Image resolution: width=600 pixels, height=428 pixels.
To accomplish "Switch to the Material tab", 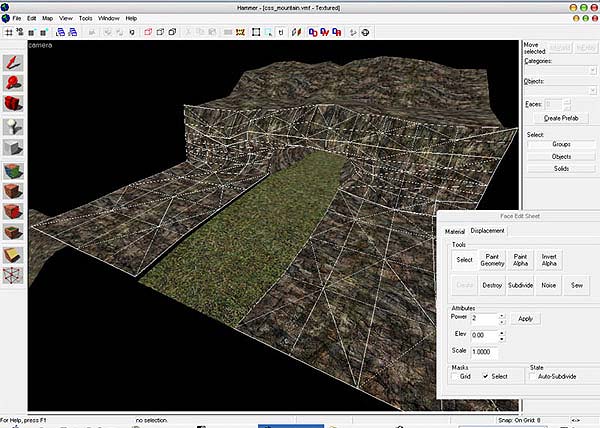I will point(455,231).
